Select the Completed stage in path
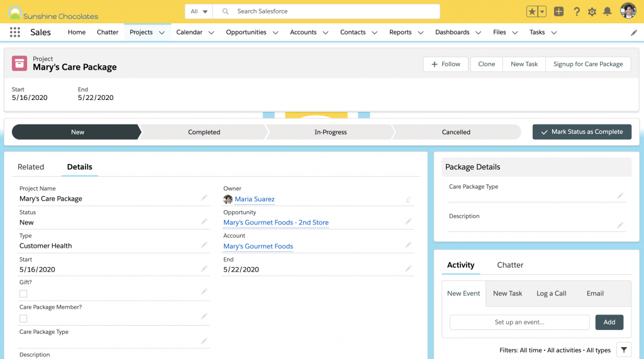Screen dimensions: 644x359 [204, 132]
